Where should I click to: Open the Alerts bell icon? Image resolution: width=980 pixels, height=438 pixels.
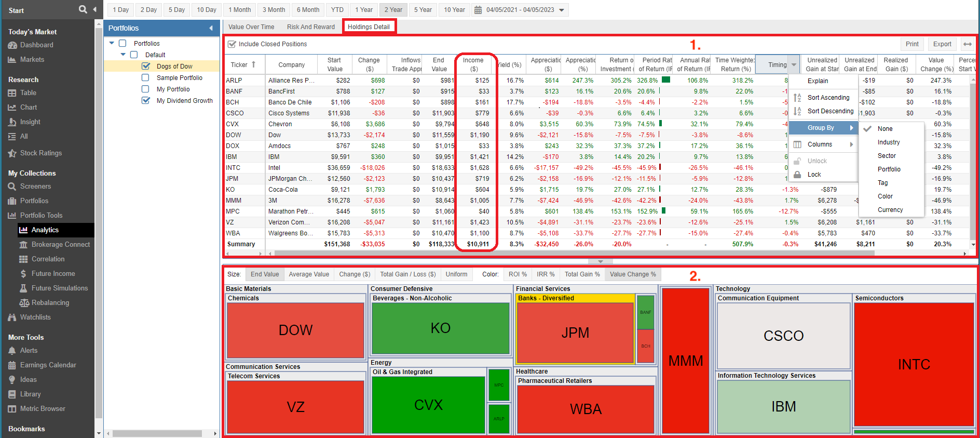12,351
